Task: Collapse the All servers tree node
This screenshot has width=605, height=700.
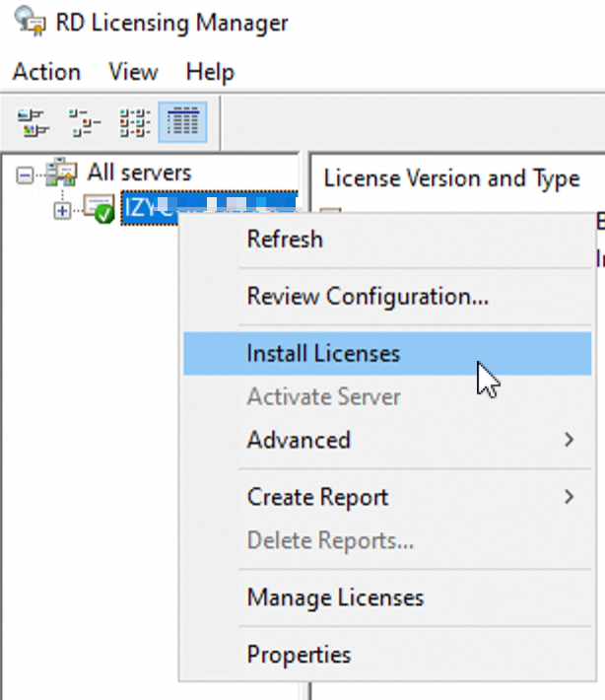Action: (25, 175)
